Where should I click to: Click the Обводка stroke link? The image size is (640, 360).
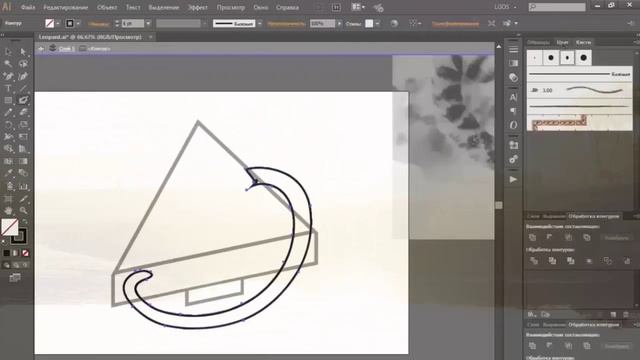[x=98, y=24]
